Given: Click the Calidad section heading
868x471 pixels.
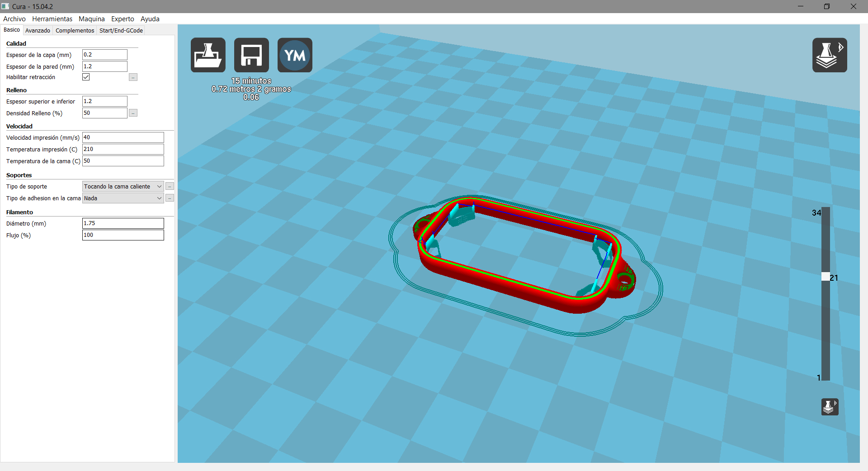Looking at the screenshot, I should pos(16,44).
